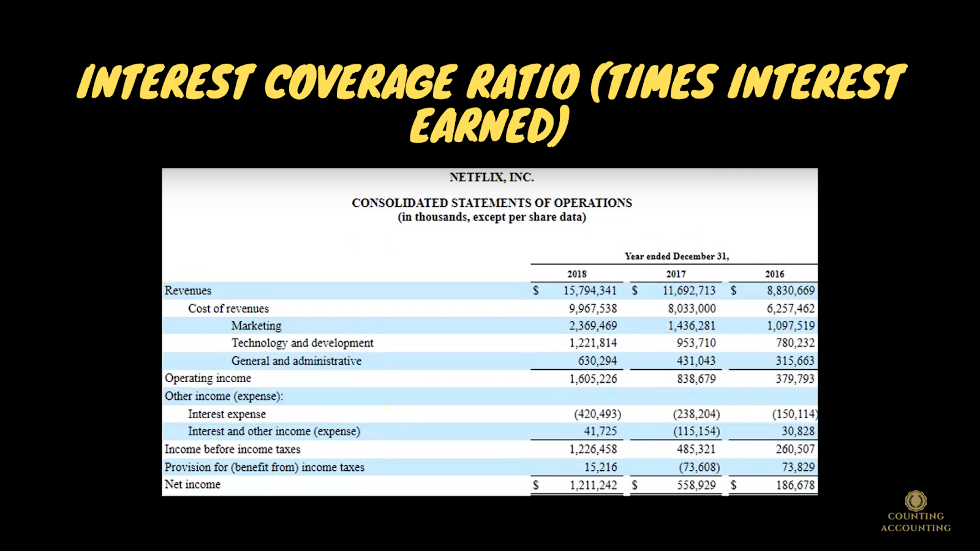The height and width of the screenshot is (551, 980).
Task: Select net income value 1,211,242
Action: pyautogui.click(x=593, y=485)
